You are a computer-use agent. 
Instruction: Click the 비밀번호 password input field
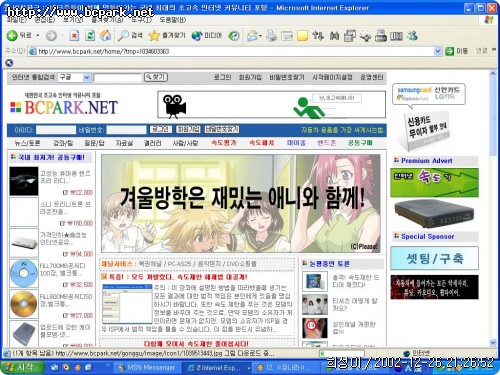(x=126, y=130)
